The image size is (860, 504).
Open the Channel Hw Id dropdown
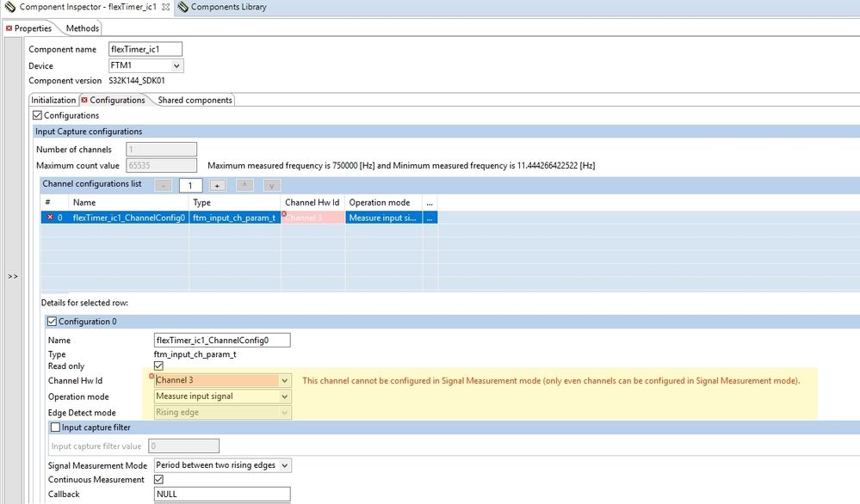(223, 380)
